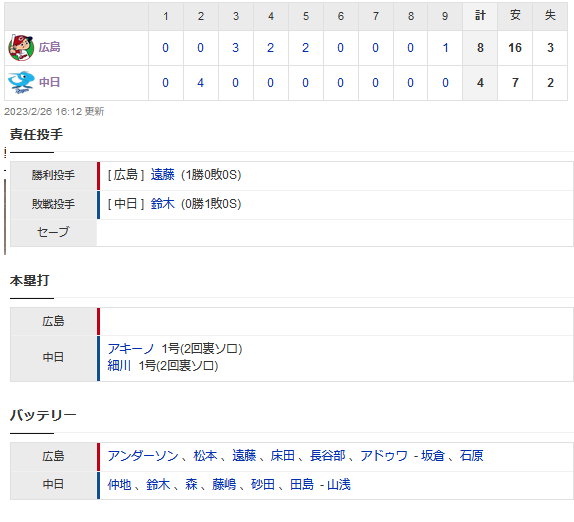Click the update timestamp 2023/2/26 16:12 更新
The image size is (574, 522).
(54, 111)
